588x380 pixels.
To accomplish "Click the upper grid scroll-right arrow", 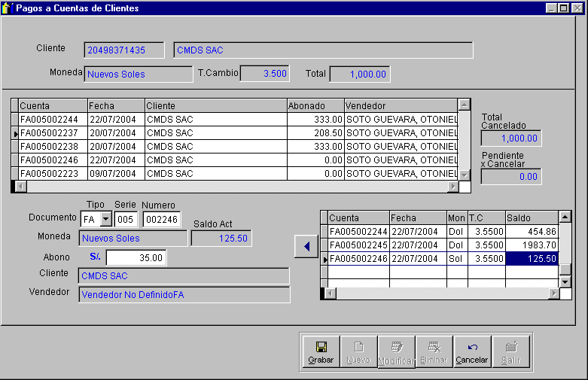I will point(453,187).
